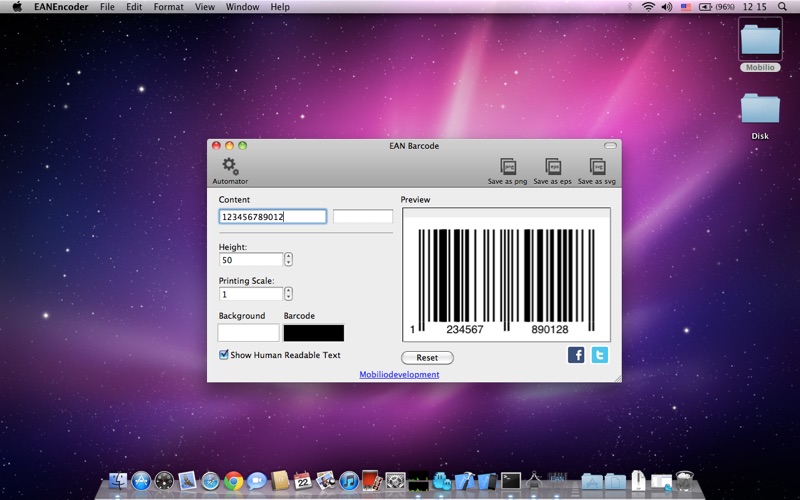Screen dimensions: 800x500
Task: Click the Content input field
Action: pyautogui.click(x=272, y=216)
